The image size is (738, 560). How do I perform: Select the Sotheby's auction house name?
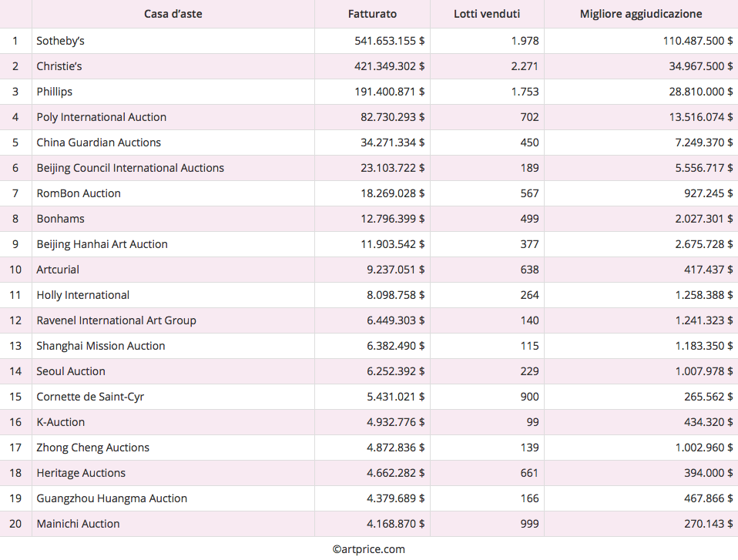[x=60, y=41]
